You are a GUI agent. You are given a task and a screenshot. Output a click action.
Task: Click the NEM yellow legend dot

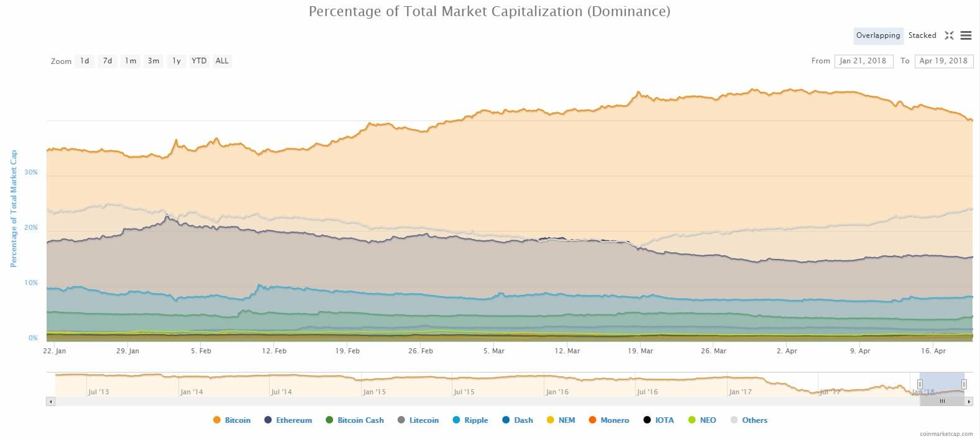550,420
